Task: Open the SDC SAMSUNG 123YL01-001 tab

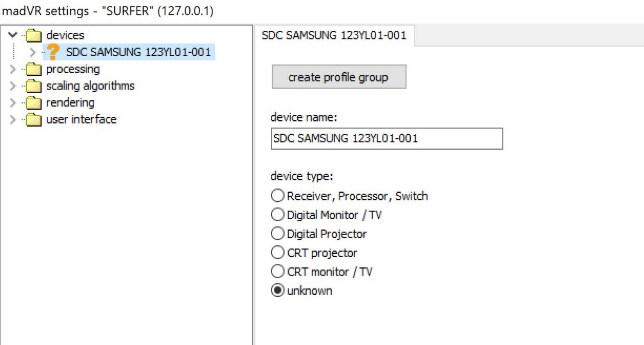Action: coord(334,35)
